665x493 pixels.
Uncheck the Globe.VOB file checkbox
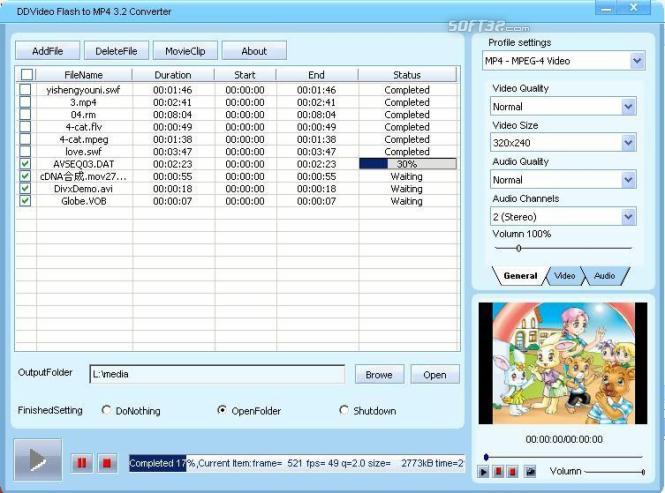tap(25, 201)
